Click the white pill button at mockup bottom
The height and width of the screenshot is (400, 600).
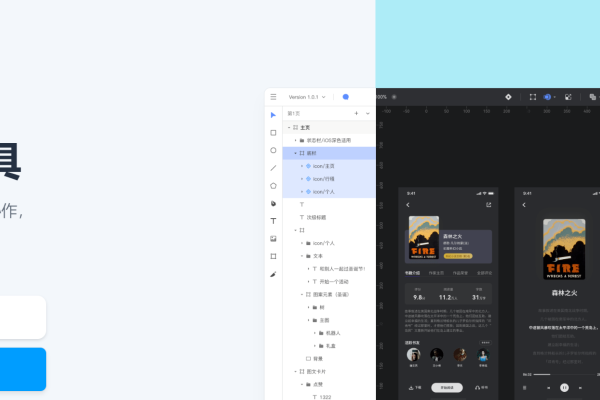pyautogui.click(x=447, y=388)
